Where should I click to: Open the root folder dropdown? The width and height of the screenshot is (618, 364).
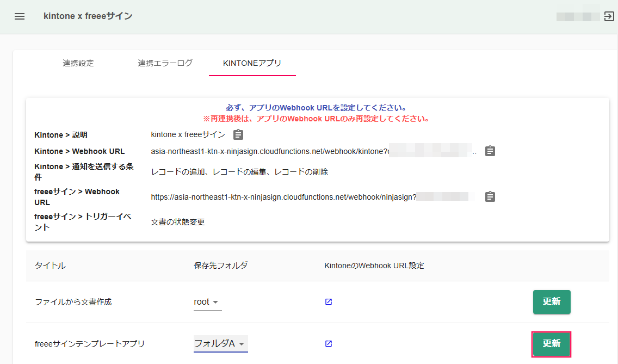tap(207, 302)
